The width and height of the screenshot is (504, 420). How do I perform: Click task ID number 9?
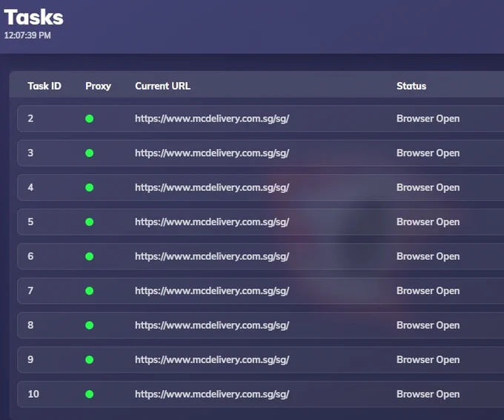click(x=30, y=359)
